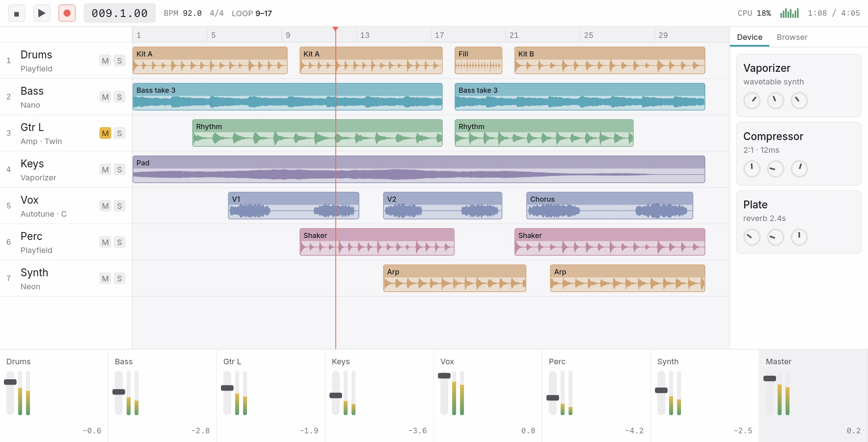868x442 pixels.
Task: Solo the Keys track
Action: pyautogui.click(x=120, y=170)
